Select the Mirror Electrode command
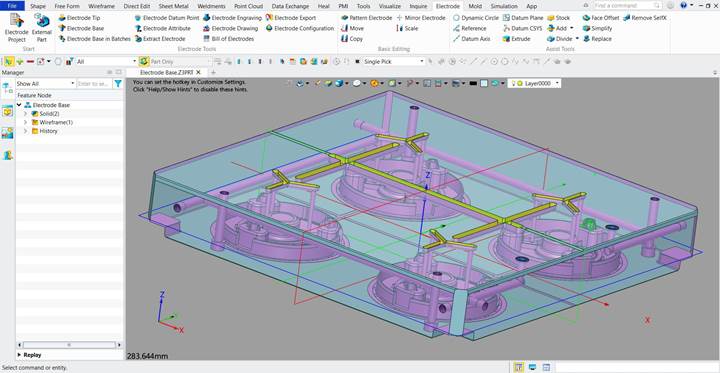720x373 pixels. 421,17
